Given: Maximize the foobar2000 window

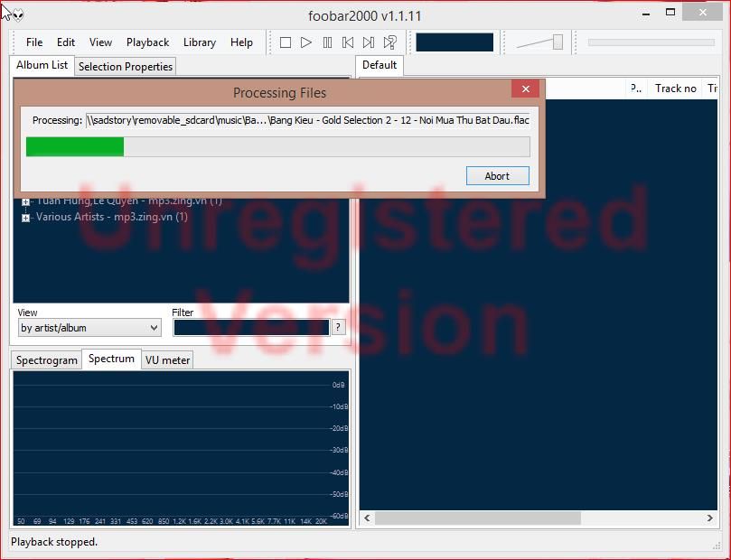Looking at the screenshot, I should click(x=670, y=13).
